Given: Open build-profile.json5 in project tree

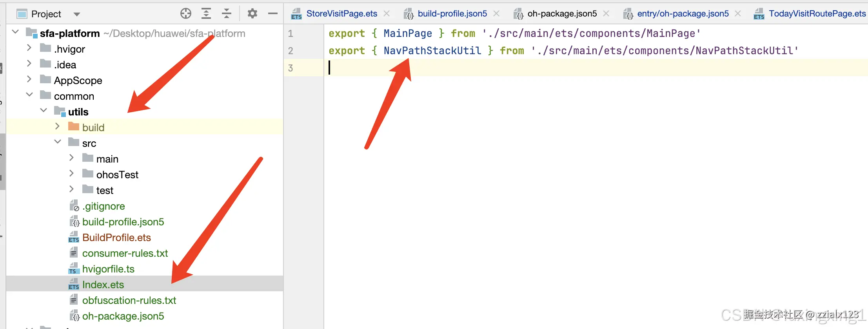Looking at the screenshot, I should coord(123,222).
